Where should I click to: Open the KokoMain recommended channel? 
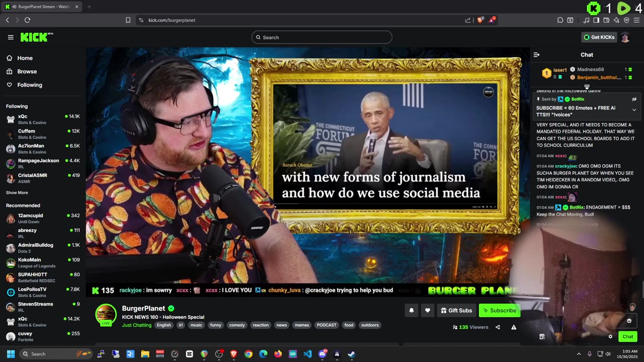43,262
